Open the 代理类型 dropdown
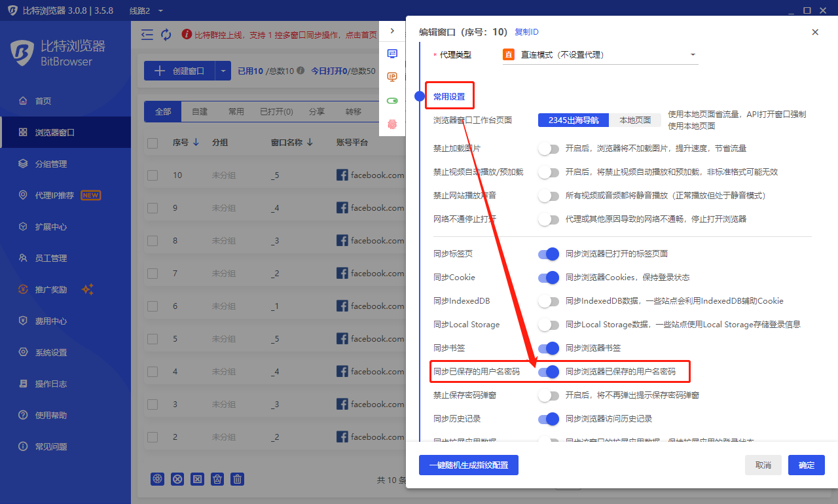The image size is (838, 504). 599,55
